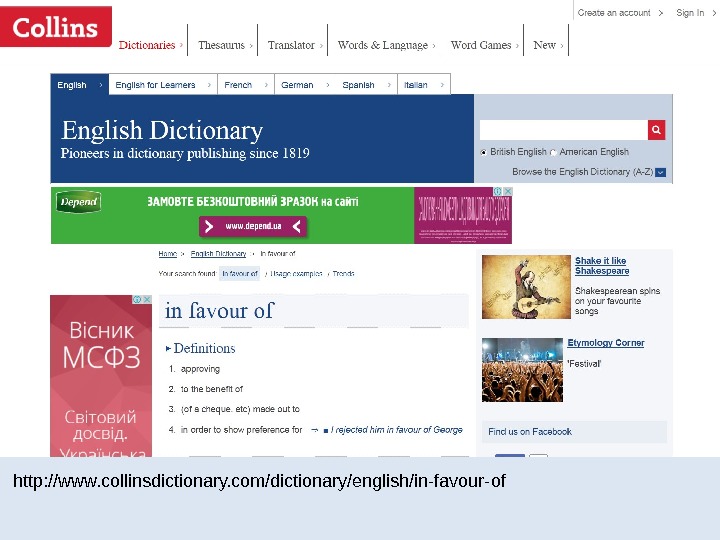720x540 pixels.
Task: Close the Вісник МСФЗ side ad
Action: [x=147, y=299]
